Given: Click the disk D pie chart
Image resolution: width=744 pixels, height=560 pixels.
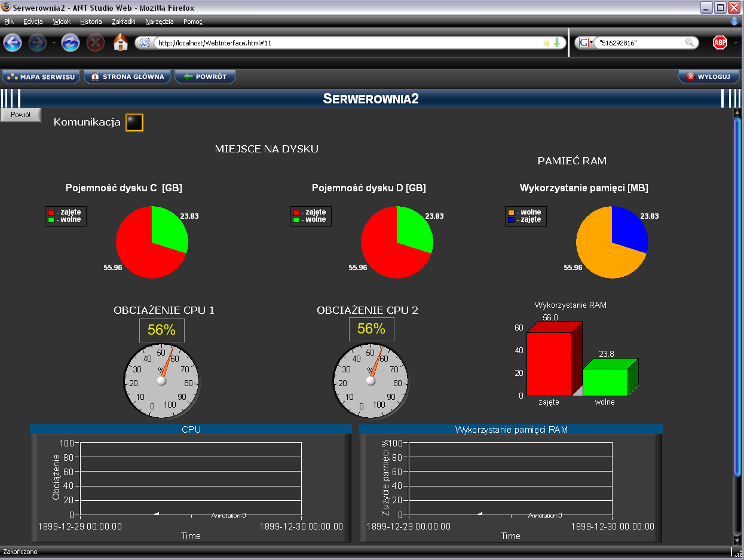Looking at the screenshot, I should 397,242.
